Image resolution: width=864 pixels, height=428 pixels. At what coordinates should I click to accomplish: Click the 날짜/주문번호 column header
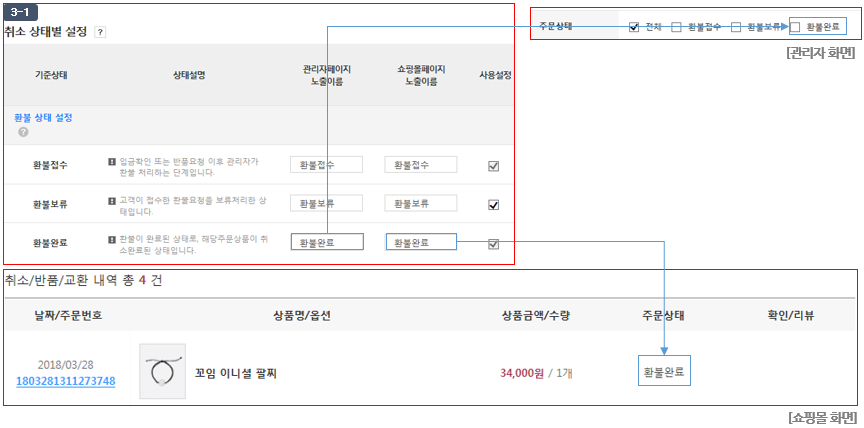(x=67, y=315)
